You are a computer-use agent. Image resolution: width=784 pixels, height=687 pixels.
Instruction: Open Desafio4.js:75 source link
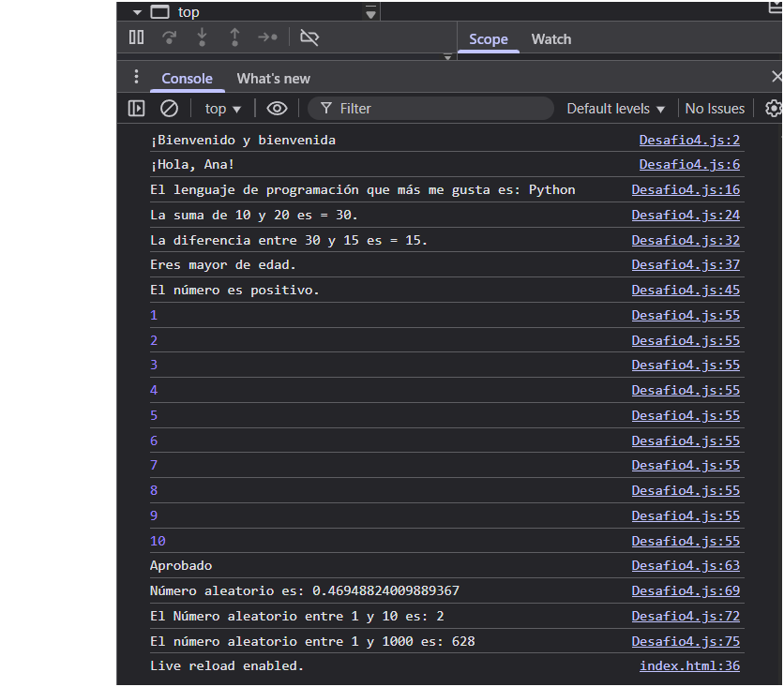(x=686, y=642)
